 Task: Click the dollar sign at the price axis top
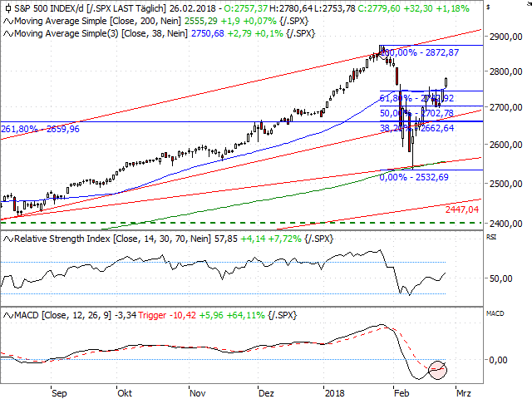[x=488, y=7]
